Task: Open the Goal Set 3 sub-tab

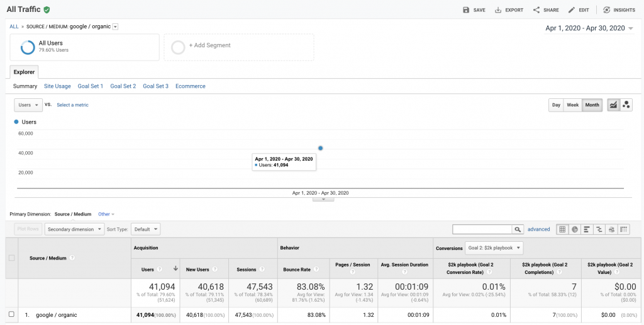Action: [x=156, y=86]
